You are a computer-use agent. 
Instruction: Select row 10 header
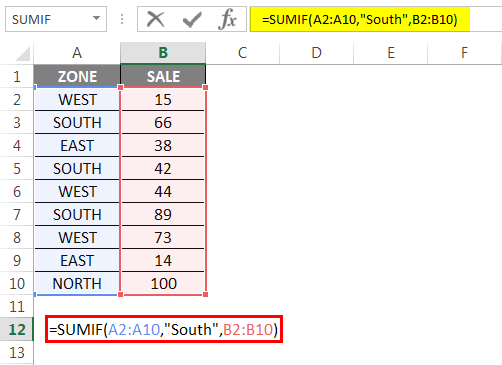(17, 284)
